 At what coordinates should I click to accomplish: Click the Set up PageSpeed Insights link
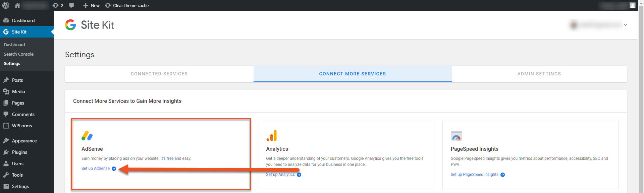tap(475, 175)
